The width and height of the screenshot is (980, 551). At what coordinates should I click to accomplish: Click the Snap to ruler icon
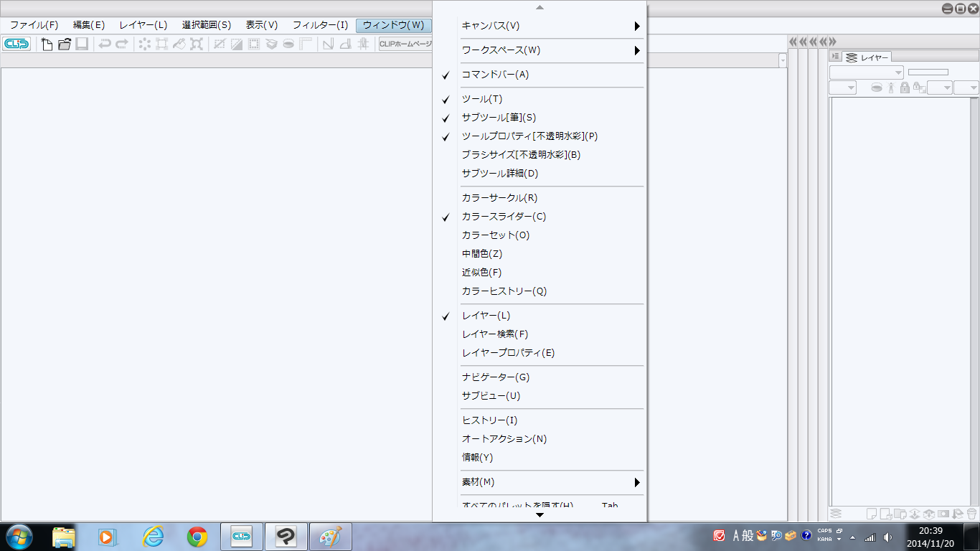tap(328, 44)
